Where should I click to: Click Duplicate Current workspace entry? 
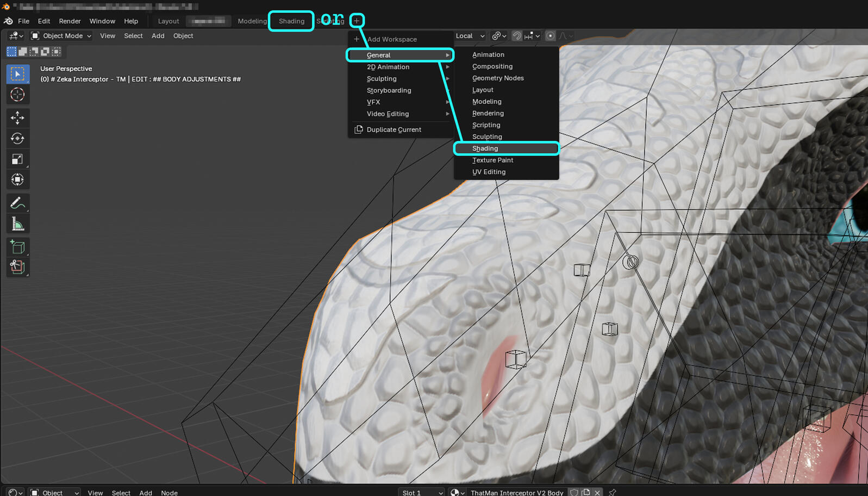(x=394, y=129)
